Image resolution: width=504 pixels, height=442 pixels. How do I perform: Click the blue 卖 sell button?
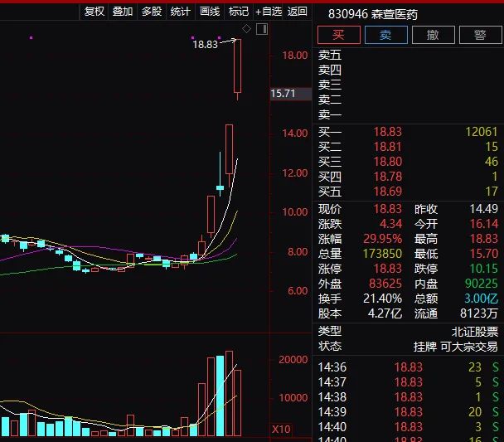point(386,35)
